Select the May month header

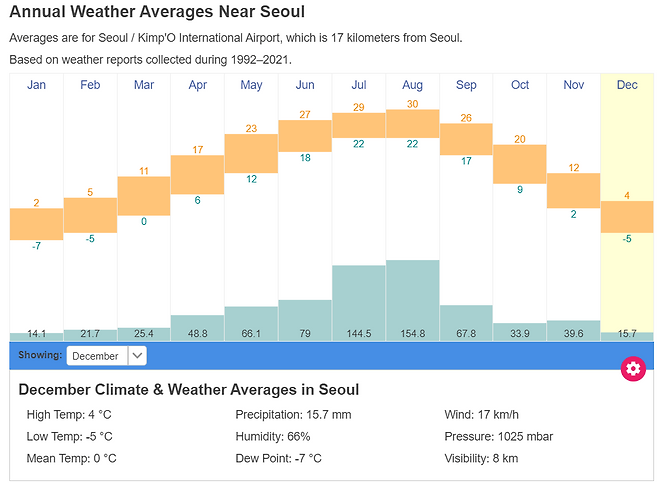[x=251, y=85]
